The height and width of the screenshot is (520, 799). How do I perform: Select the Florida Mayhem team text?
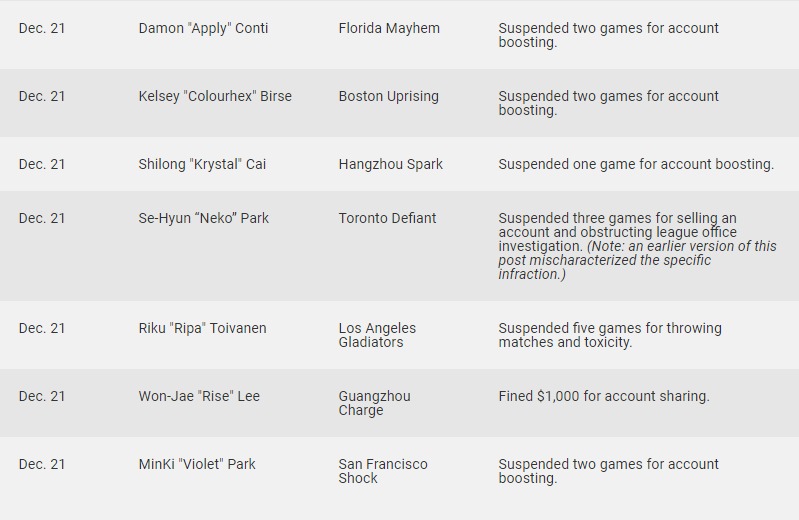pos(389,28)
